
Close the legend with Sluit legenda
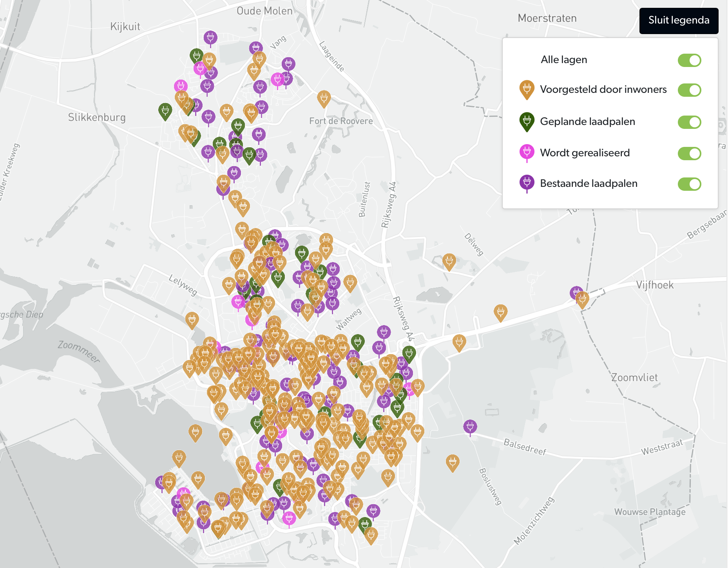click(679, 20)
